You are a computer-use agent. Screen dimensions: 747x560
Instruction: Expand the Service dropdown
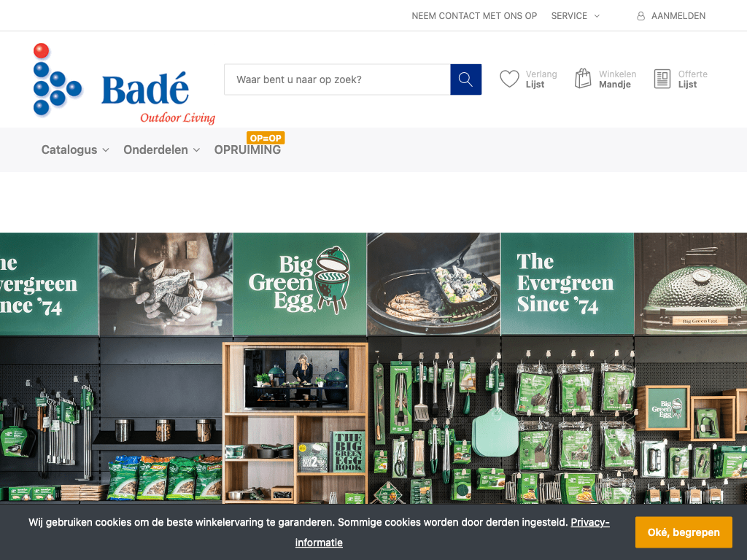point(575,16)
